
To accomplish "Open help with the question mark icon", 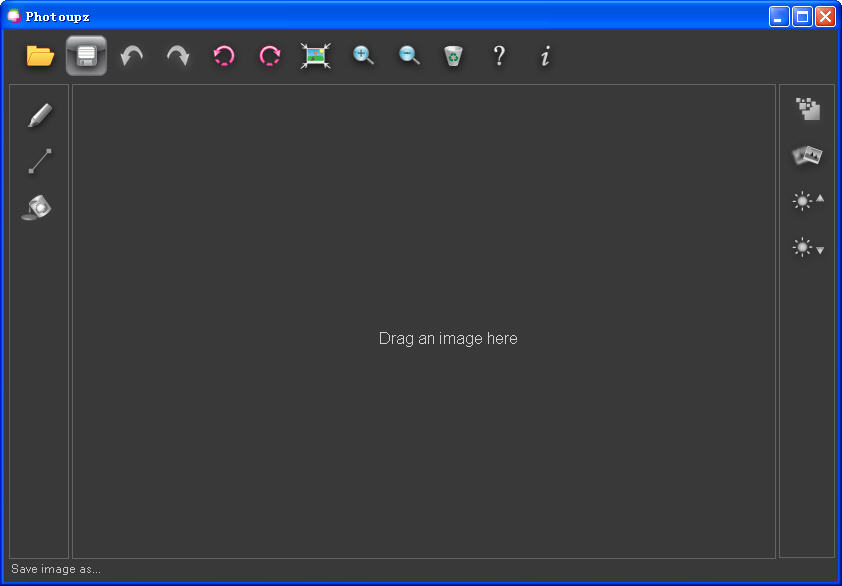I will [x=499, y=56].
